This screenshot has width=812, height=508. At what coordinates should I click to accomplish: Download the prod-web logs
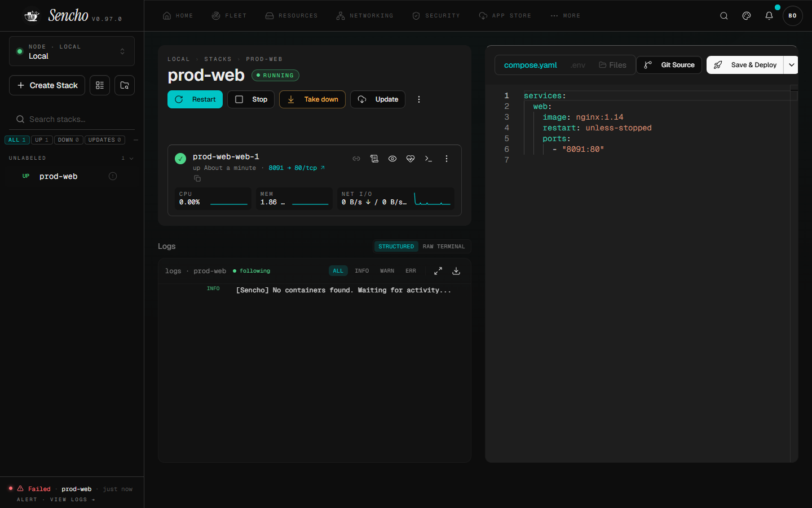456,271
